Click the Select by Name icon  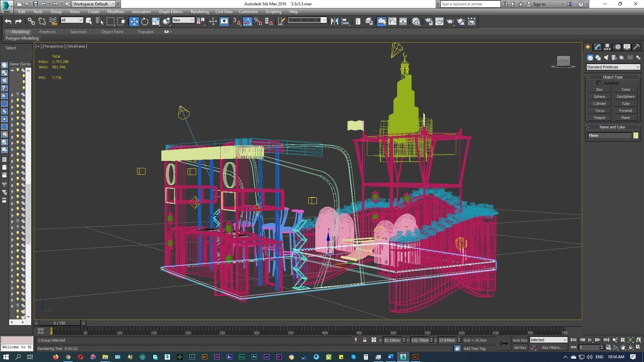point(100,21)
